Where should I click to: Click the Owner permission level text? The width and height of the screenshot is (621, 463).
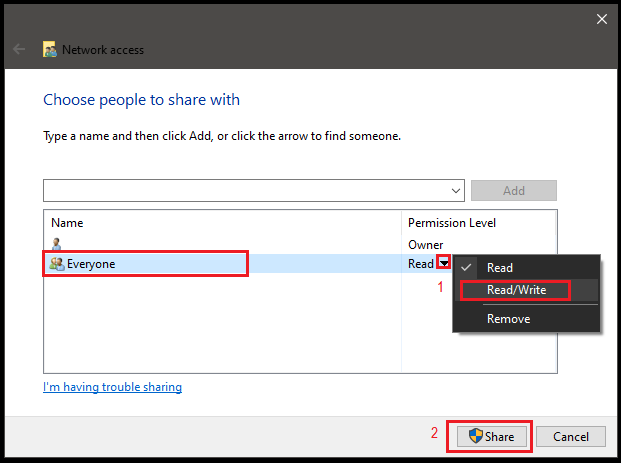[x=425, y=245]
